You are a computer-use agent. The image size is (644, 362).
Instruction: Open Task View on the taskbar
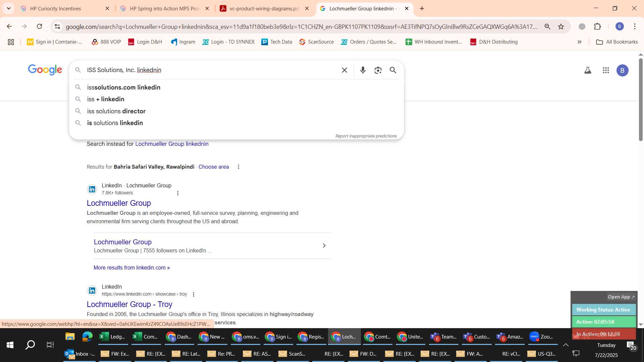[50, 345]
